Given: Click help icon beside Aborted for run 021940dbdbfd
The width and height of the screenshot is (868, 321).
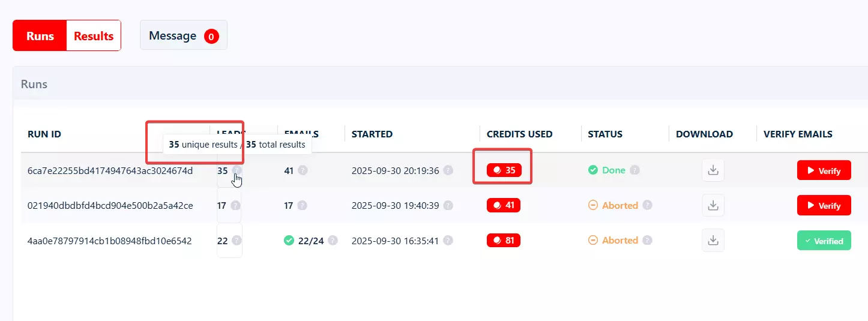Looking at the screenshot, I should tap(647, 205).
